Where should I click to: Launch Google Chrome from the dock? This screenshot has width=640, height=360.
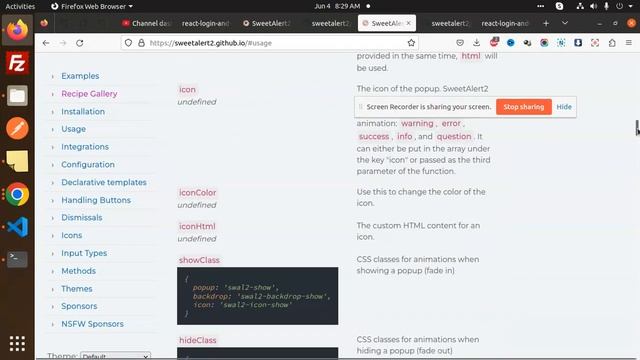pos(17,194)
